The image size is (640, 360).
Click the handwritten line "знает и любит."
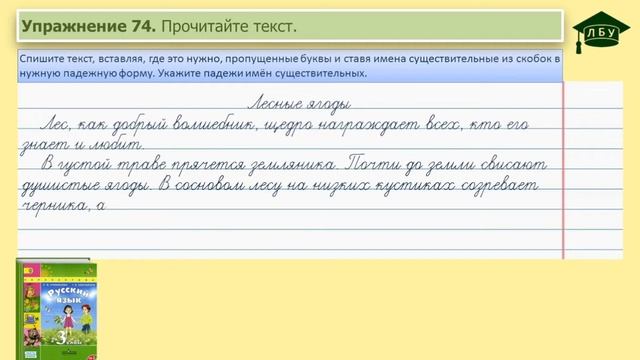[x=82, y=144]
